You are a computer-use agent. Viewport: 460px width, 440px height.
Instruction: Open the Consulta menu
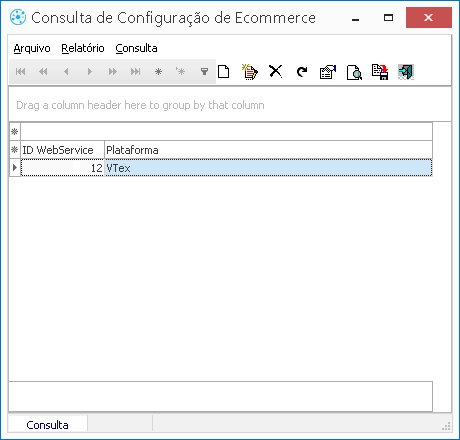coord(136,48)
